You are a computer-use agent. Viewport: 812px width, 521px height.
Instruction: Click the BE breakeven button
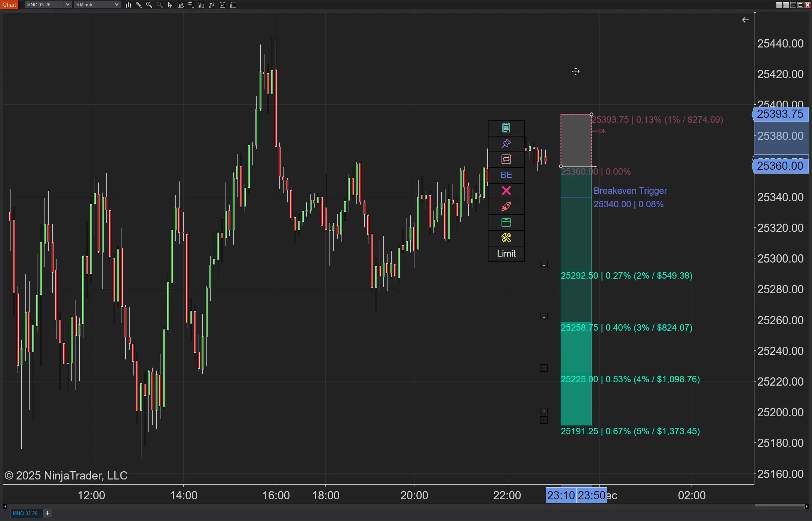tap(506, 175)
